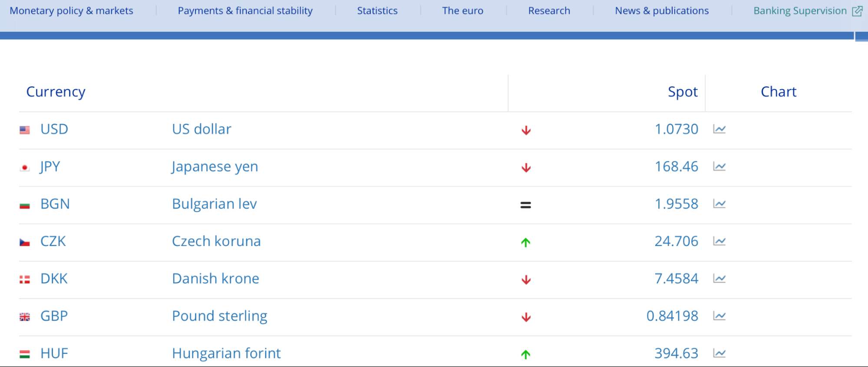Open the Pound sterling chart icon
868x367 pixels.
tap(719, 316)
